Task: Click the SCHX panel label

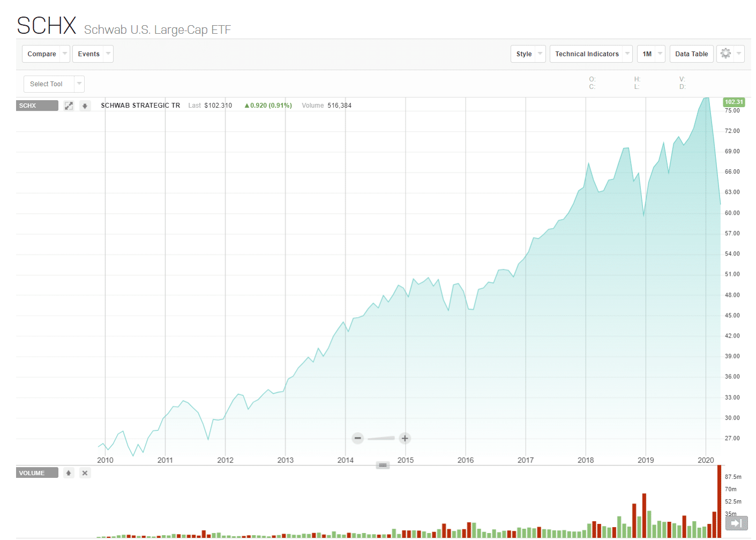Action: [x=37, y=106]
